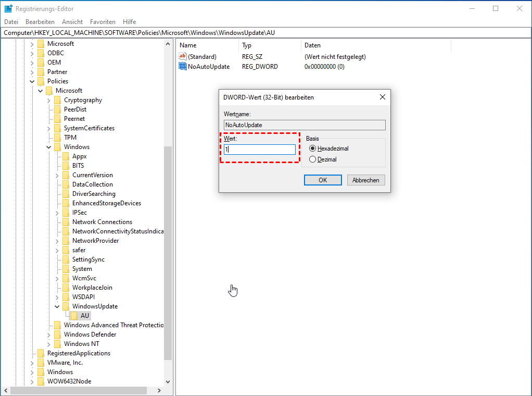Click the Wertname field showing NoAutoUpdate

click(x=305, y=125)
